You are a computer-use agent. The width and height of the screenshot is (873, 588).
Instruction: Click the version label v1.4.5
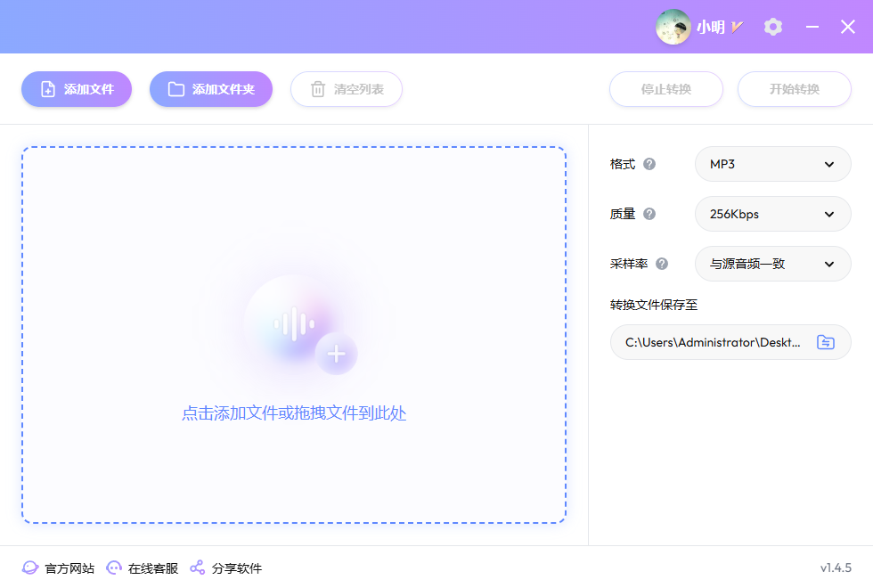point(836,568)
